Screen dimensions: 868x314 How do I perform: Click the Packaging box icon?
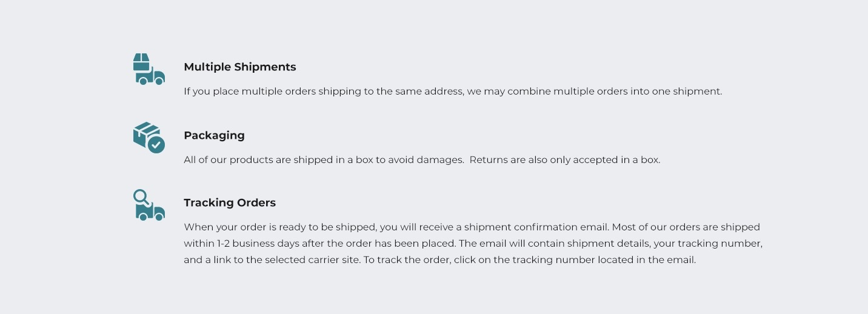[x=149, y=138]
